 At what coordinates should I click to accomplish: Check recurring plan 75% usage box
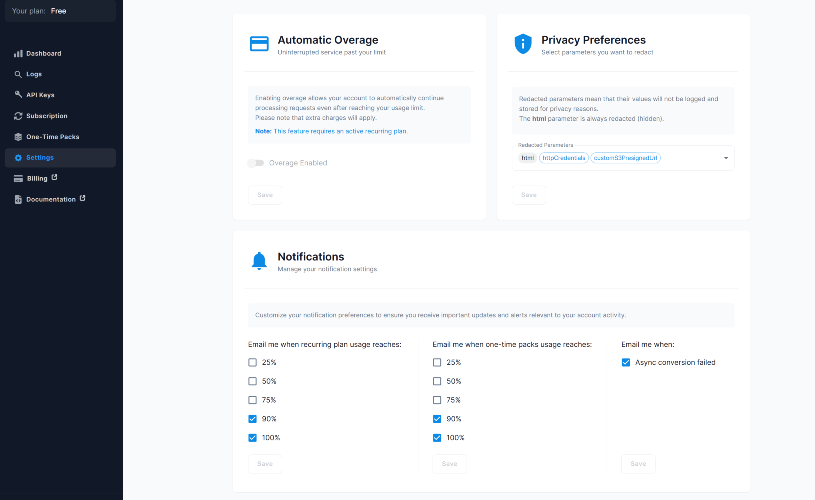tap(253, 400)
